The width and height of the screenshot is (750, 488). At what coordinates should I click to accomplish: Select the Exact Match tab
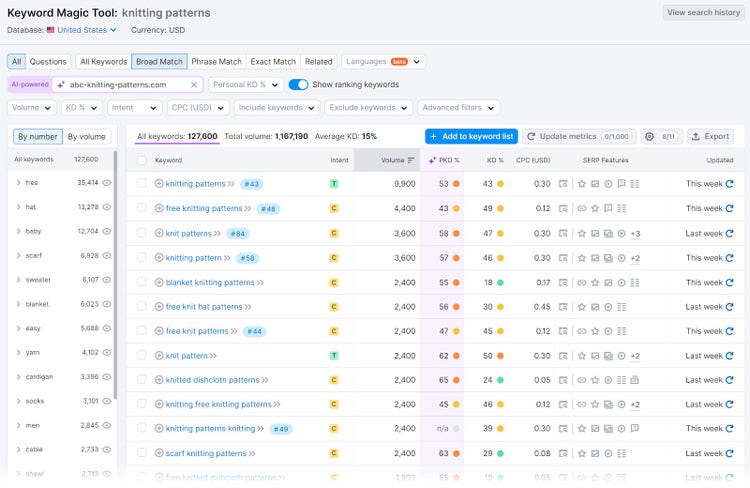[273, 62]
